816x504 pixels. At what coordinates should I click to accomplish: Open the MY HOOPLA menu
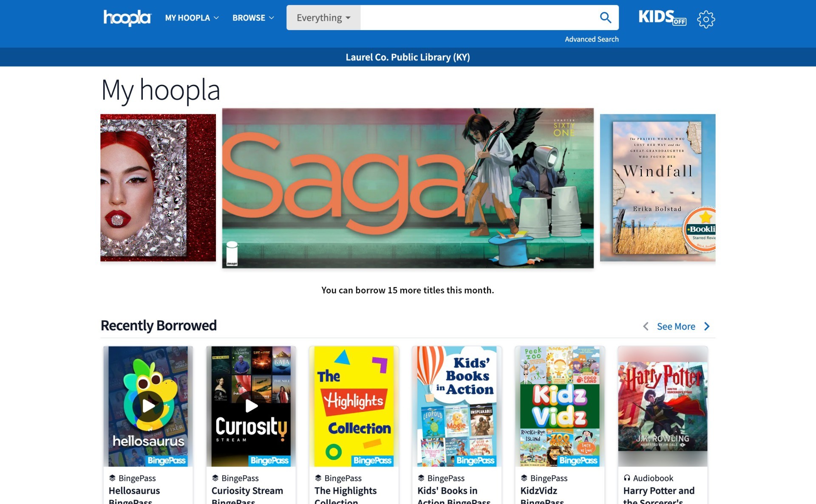coord(192,18)
